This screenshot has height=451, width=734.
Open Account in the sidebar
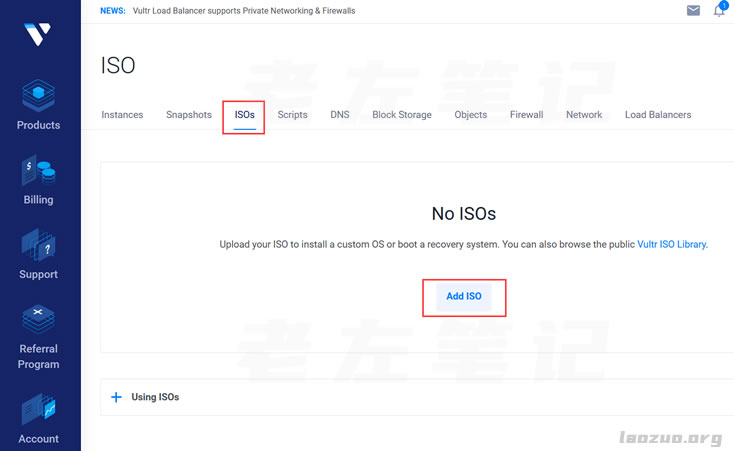38,419
